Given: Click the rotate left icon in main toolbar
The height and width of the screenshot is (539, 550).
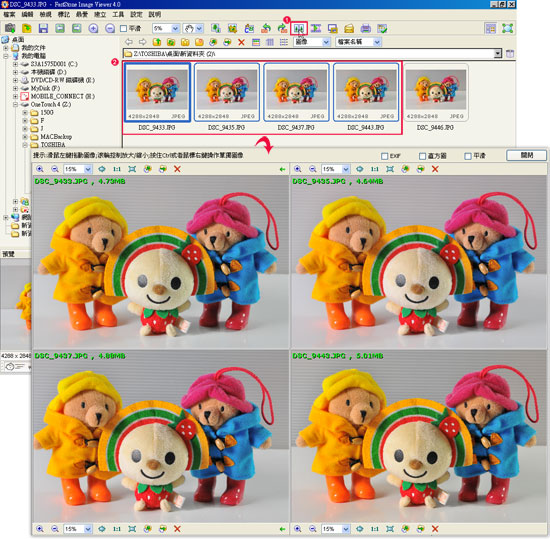Looking at the screenshot, I should 266,28.
